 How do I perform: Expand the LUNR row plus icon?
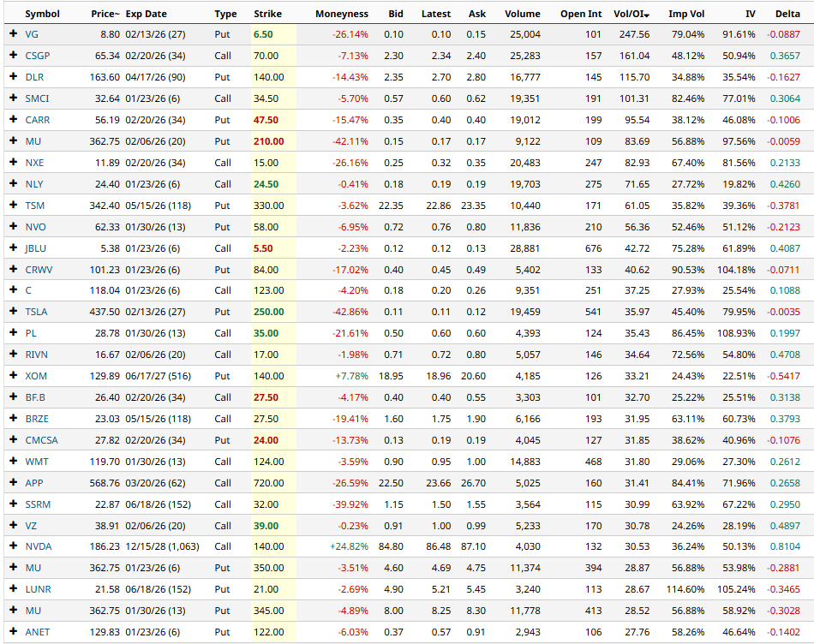[x=14, y=589]
